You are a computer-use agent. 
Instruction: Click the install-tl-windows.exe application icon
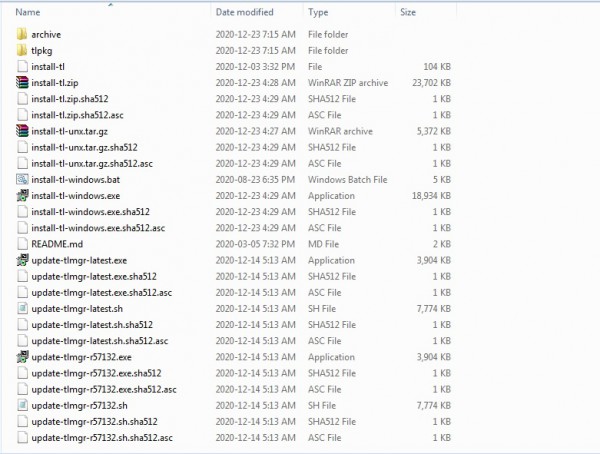[x=21, y=195]
